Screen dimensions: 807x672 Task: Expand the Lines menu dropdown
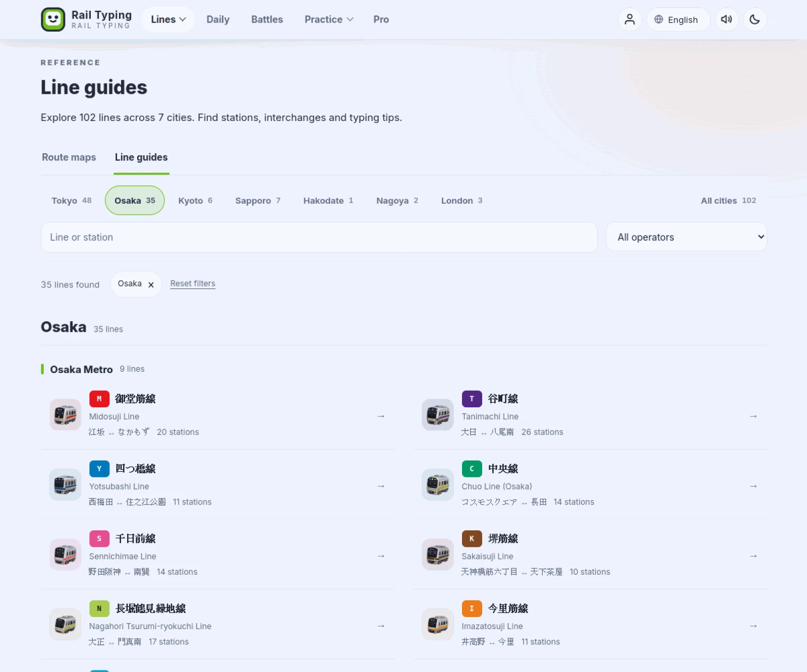tap(168, 20)
